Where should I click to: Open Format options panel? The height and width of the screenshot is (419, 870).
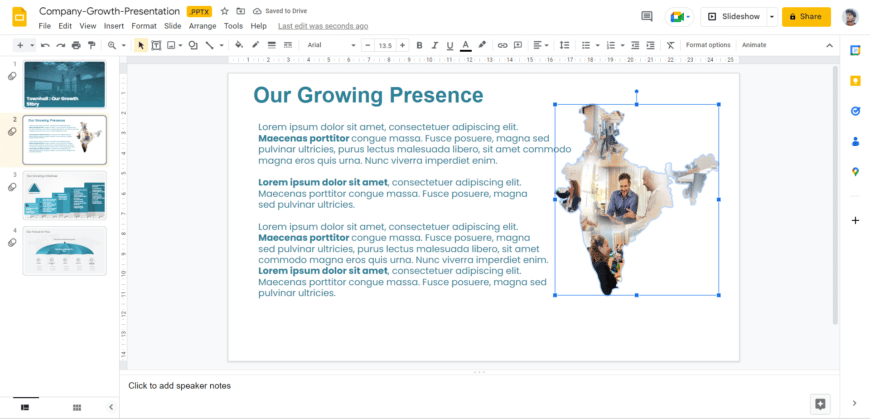click(708, 45)
